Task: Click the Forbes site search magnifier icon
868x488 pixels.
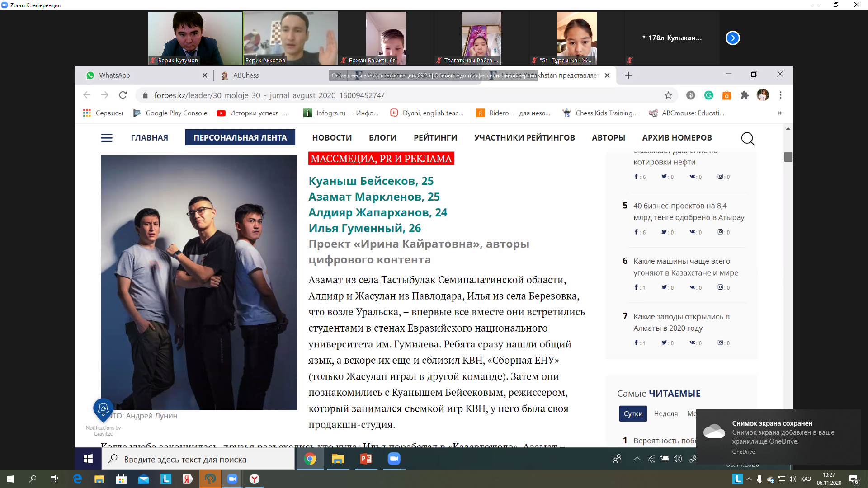Action: click(748, 139)
